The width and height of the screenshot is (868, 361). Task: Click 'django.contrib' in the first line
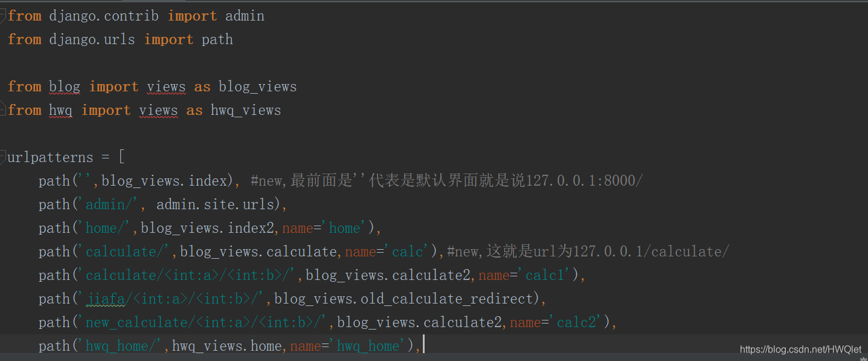tap(104, 16)
